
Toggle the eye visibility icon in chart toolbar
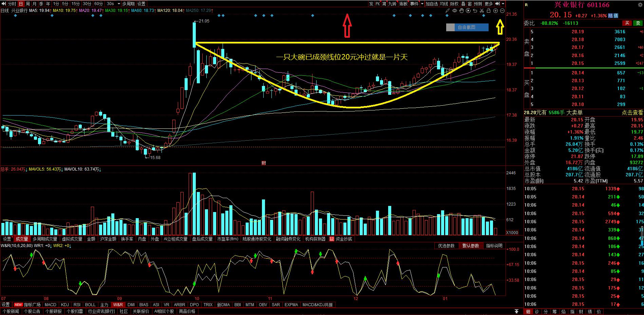coord(455,11)
